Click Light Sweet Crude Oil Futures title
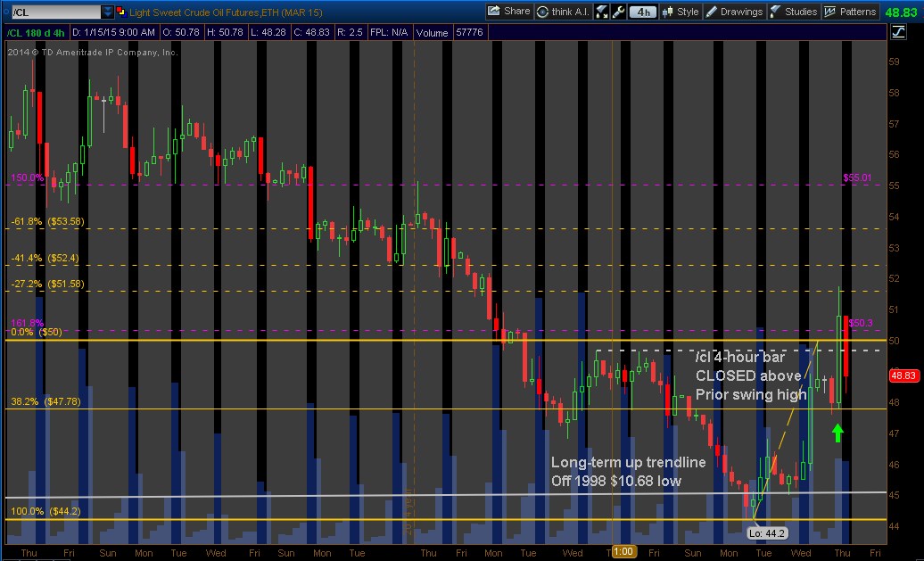924x561 pixels. coord(226,12)
